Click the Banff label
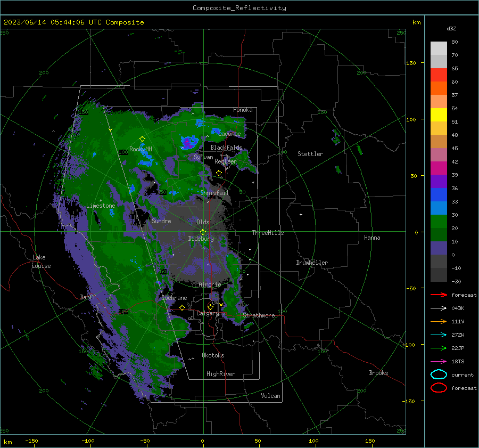The image size is (479, 448). pyautogui.click(x=88, y=297)
